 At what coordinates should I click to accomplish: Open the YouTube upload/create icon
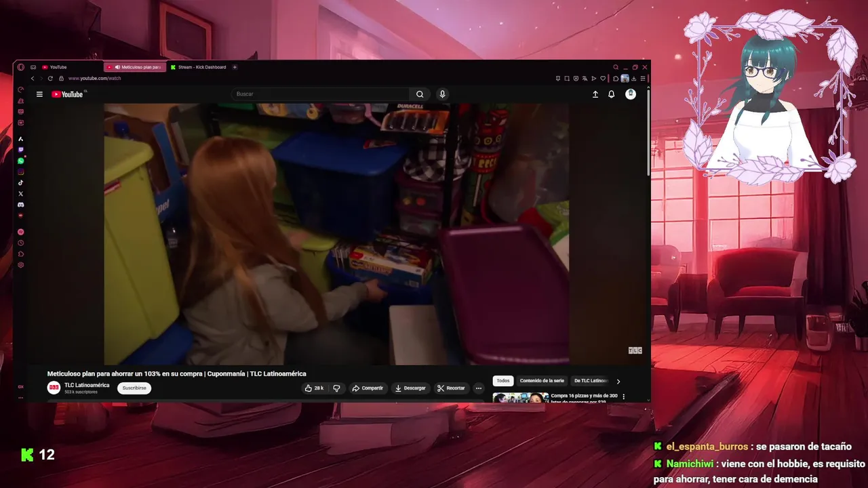pyautogui.click(x=595, y=94)
